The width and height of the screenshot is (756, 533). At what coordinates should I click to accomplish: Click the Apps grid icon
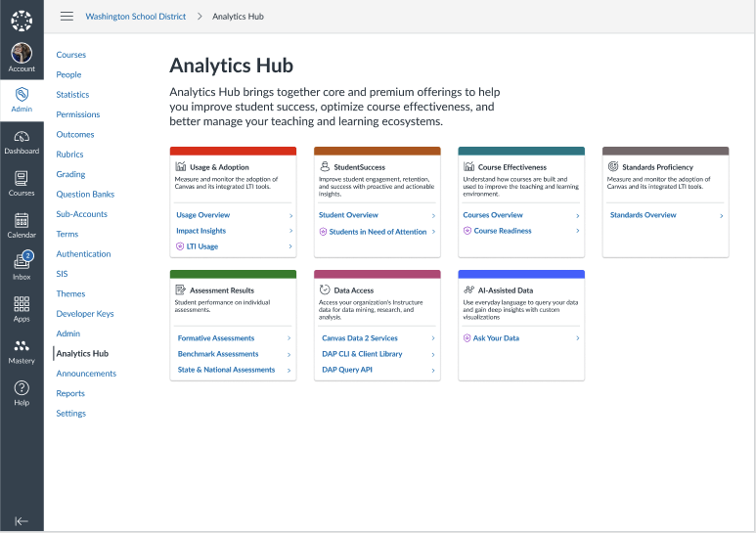[x=22, y=308]
